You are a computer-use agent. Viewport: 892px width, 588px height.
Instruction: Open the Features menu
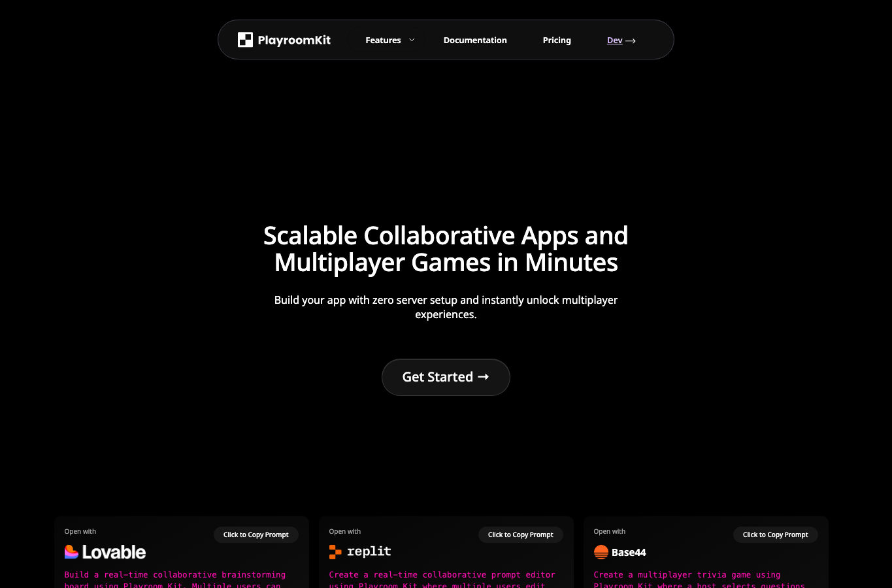(x=383, y=40)
